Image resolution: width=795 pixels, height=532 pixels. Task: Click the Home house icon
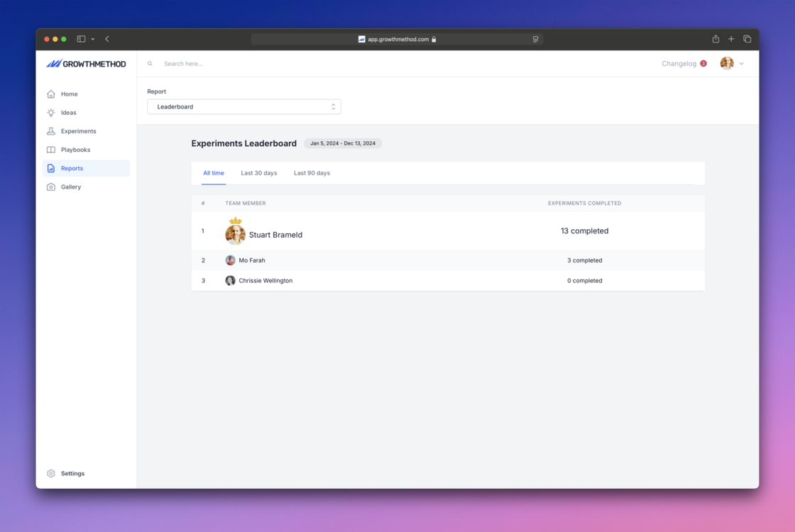[x=50, y=94]
